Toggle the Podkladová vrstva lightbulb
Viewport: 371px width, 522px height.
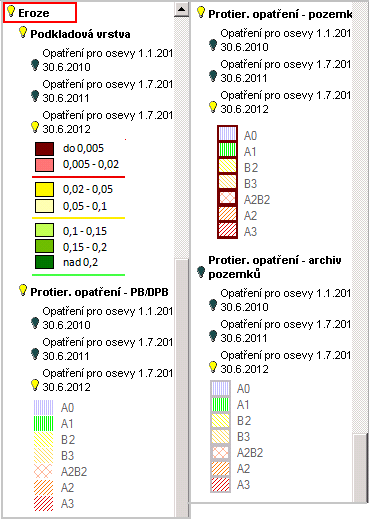coord(23,32)
